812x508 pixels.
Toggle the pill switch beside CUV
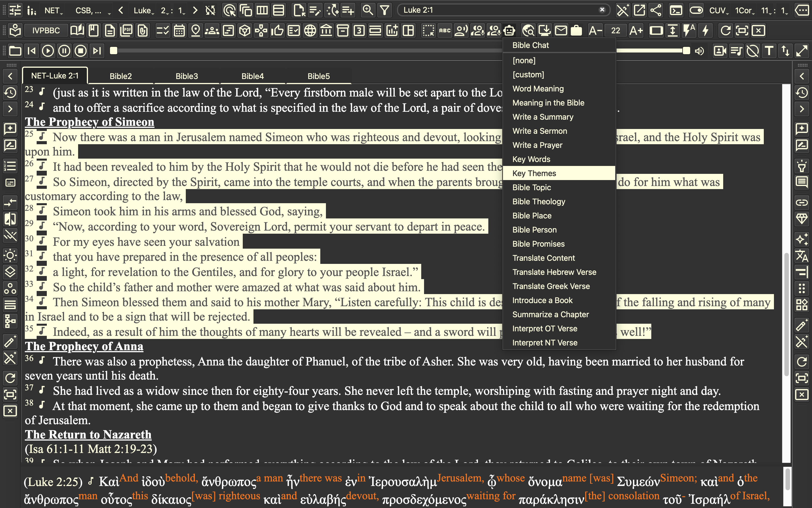coord(696,10)
